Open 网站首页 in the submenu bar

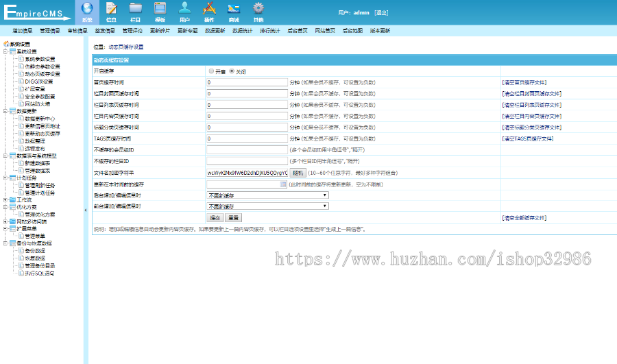325,31
